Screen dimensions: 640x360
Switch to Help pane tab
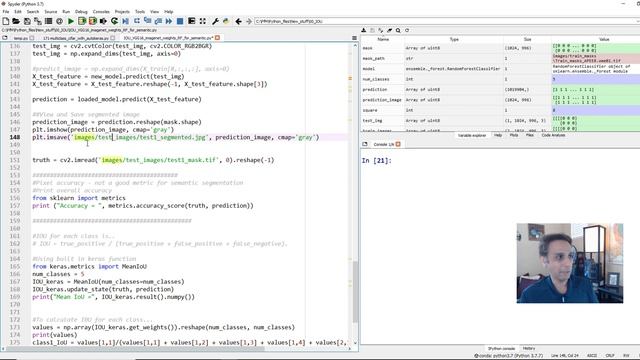(498, 135)
